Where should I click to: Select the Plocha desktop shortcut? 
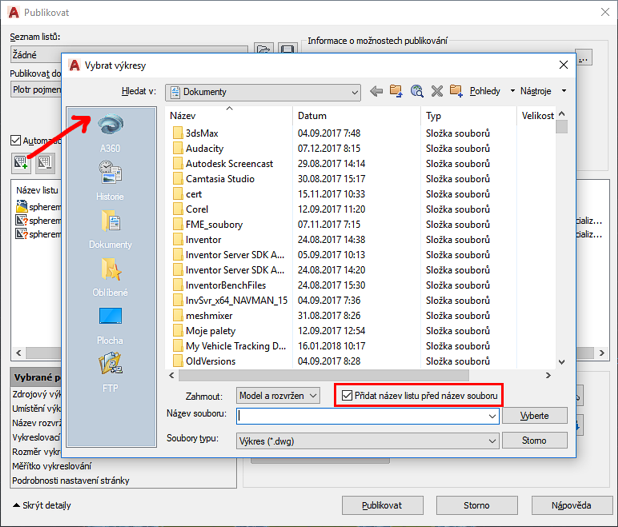click(x=110, y=322)
